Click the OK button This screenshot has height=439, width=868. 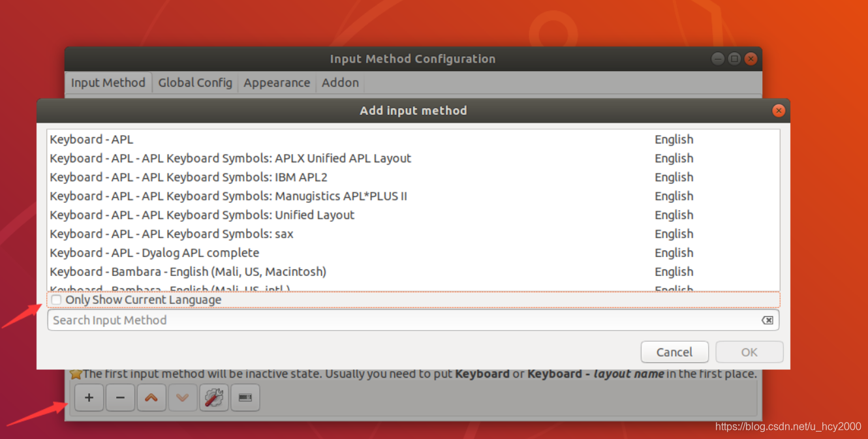point(749,352)
